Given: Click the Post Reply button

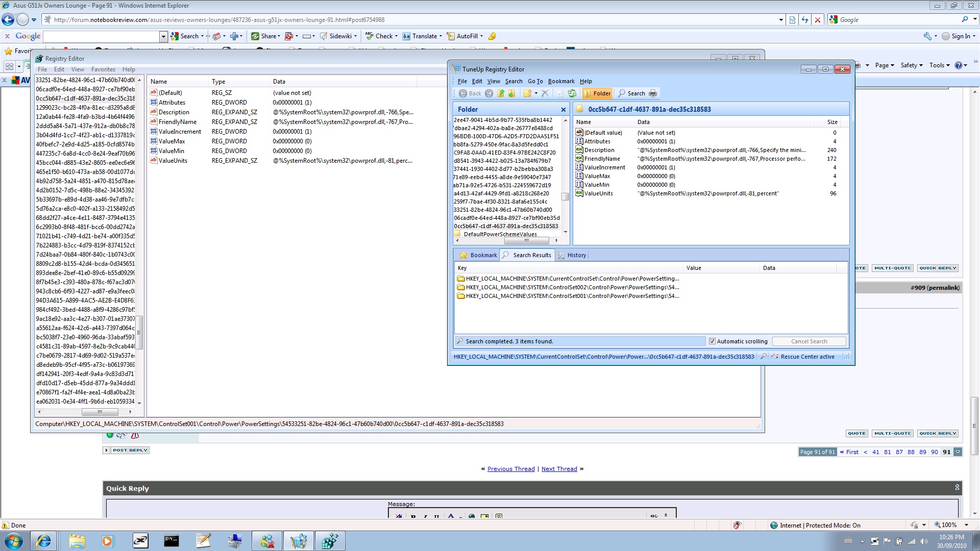Looking at the screenshot, I should click(130, 450).
